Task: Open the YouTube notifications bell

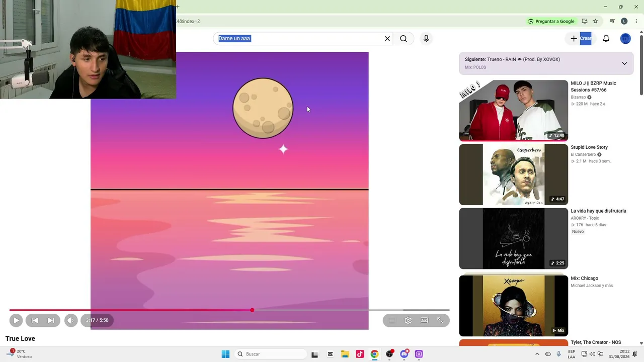Action: point(606,39)
